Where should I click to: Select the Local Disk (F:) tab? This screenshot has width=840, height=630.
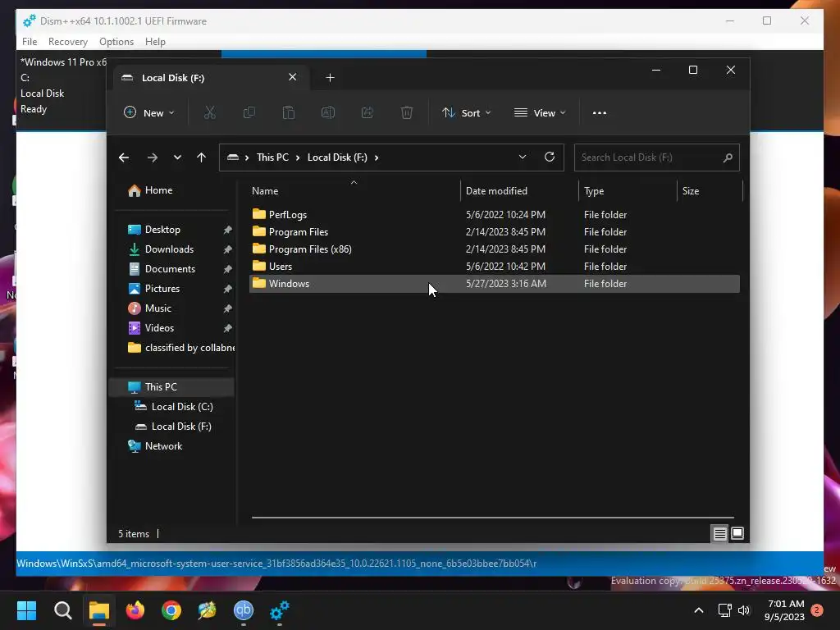coord(211,78)
